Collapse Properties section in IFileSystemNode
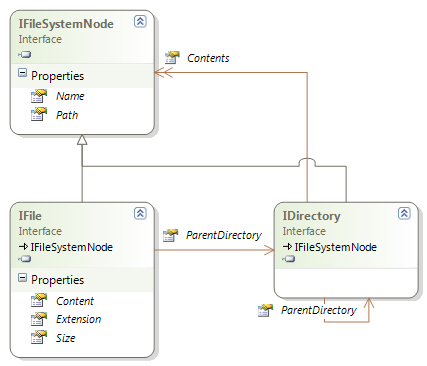 click(22, 72)
